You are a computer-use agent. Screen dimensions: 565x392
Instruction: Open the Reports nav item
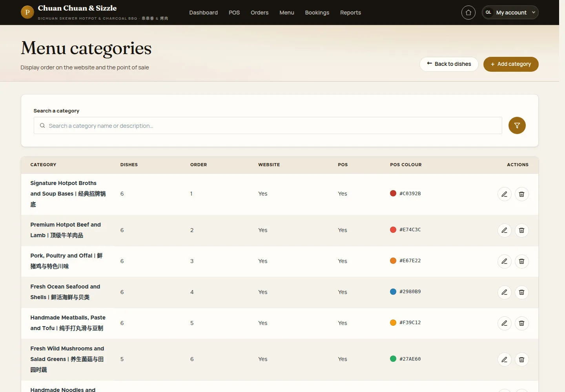350,13
